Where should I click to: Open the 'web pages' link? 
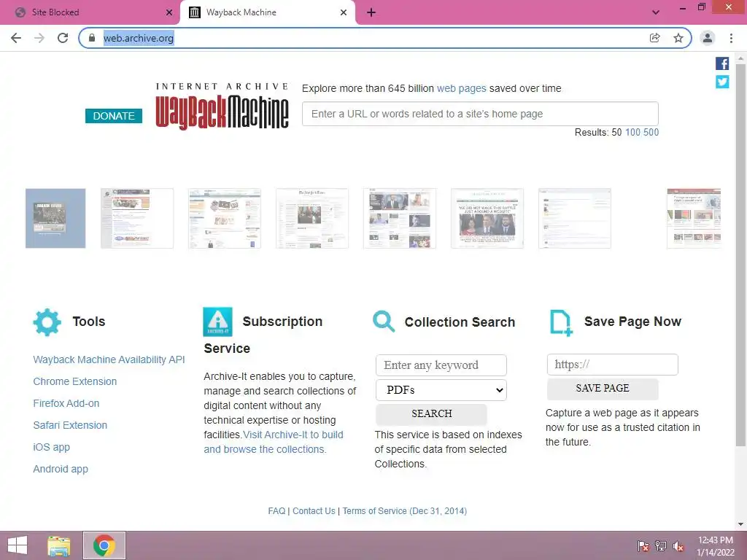[461, 88]
